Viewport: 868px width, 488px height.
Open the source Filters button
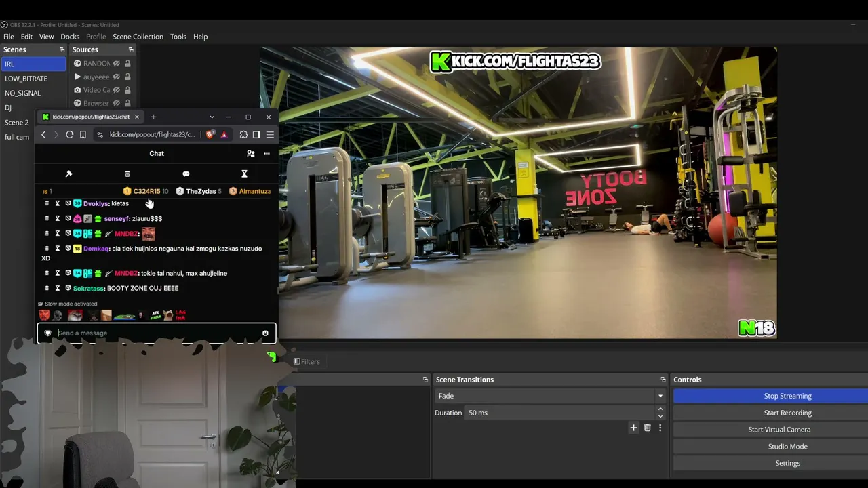307,362
